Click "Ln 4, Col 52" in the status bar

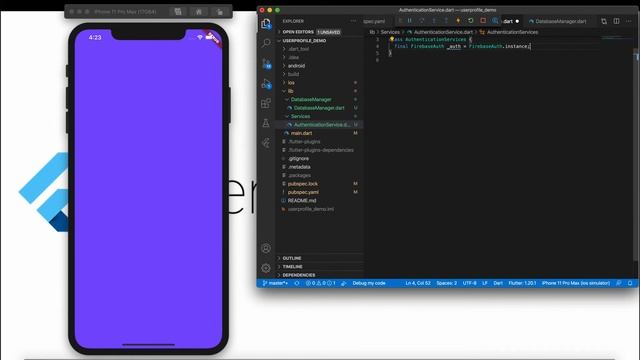418,283
